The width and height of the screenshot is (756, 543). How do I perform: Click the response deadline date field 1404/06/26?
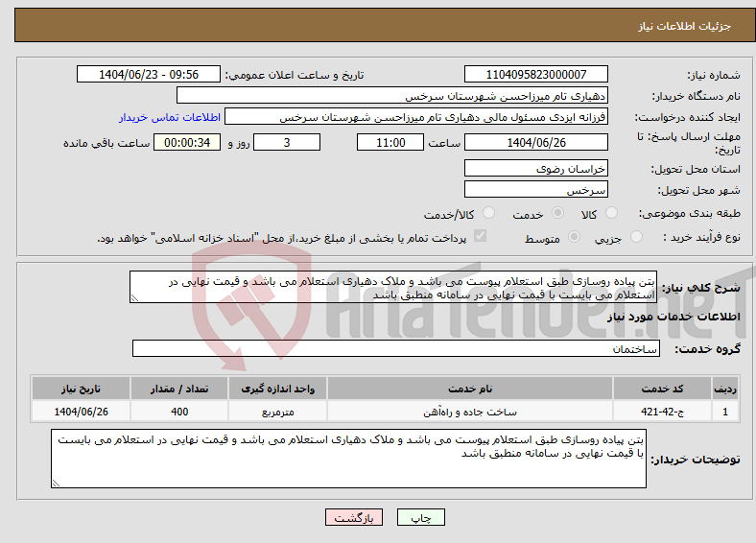tap(535, 142)
